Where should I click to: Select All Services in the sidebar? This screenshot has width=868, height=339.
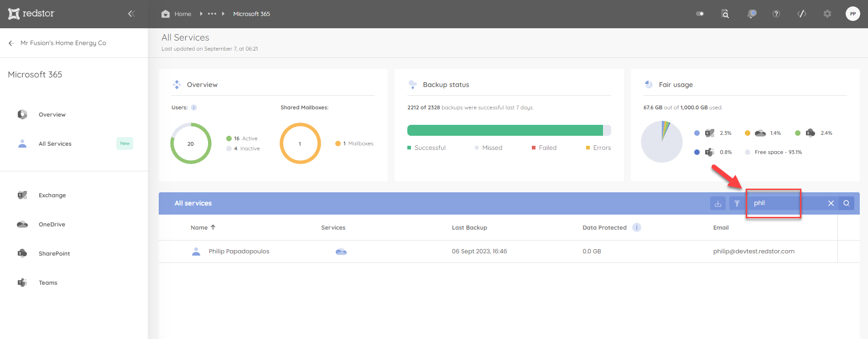[x=55, y=144]
